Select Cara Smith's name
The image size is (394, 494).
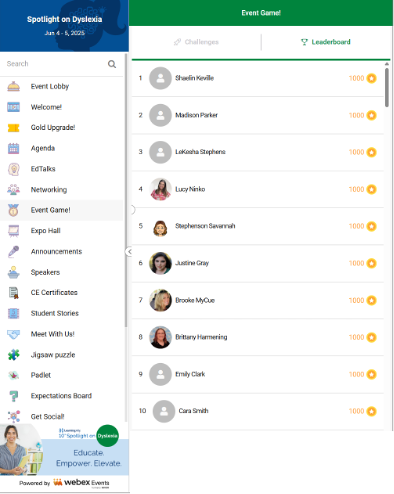click(193, 411)
